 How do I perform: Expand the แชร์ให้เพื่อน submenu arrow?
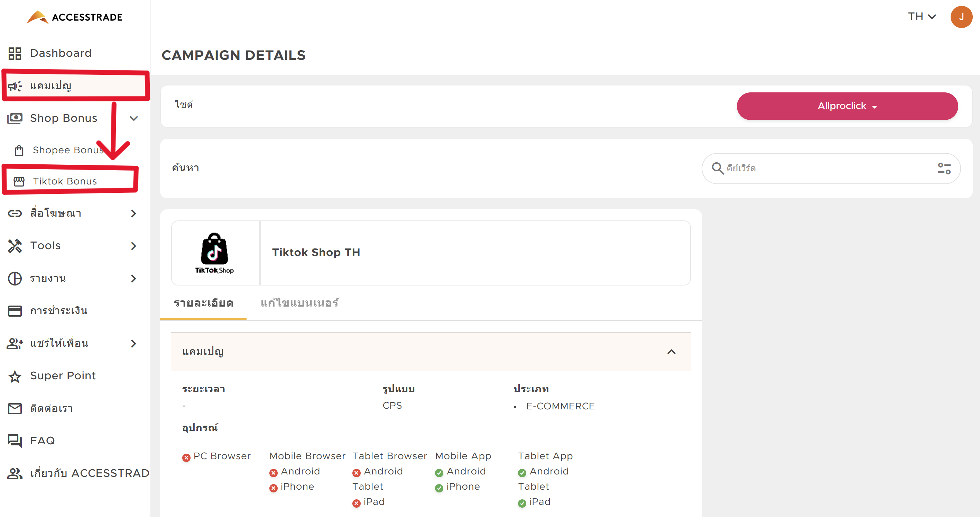(x=133, y=344)
